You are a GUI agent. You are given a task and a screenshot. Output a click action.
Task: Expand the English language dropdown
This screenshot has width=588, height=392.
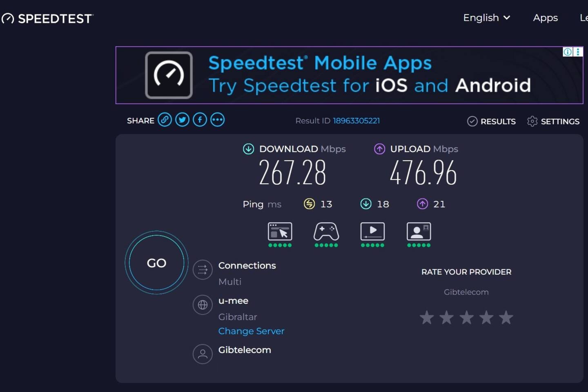point(486,18)
